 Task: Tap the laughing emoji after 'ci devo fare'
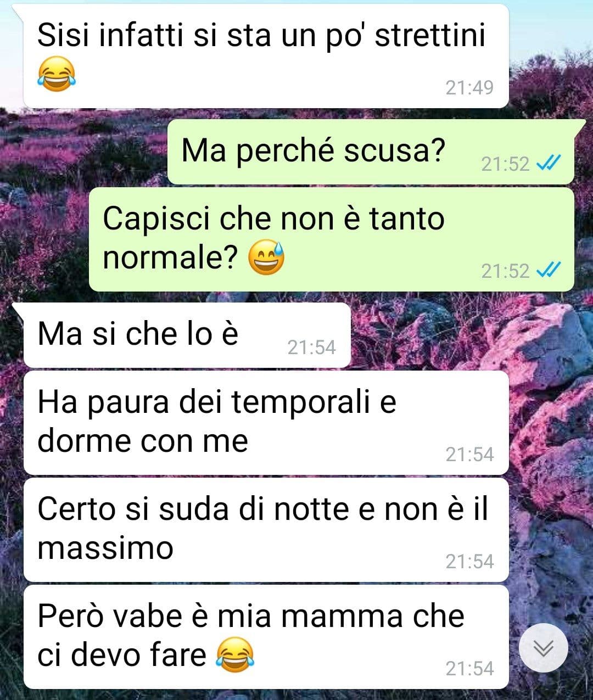[x=235, y=655]
